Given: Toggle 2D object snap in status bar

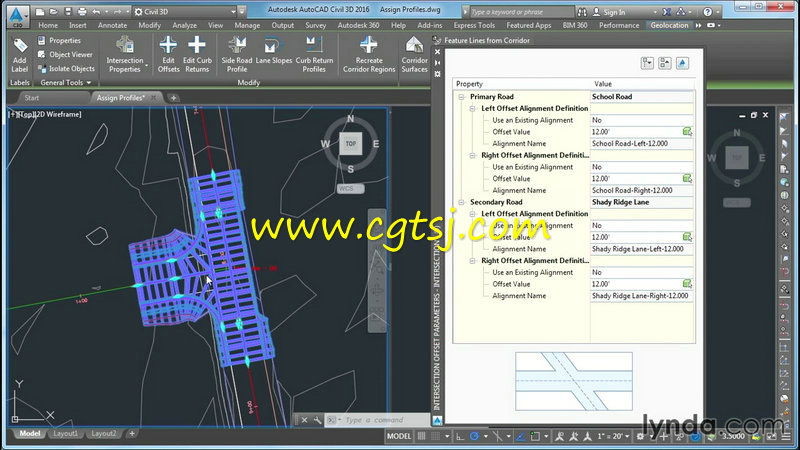Looking at the screenshot, I should [x=535, y=436].
